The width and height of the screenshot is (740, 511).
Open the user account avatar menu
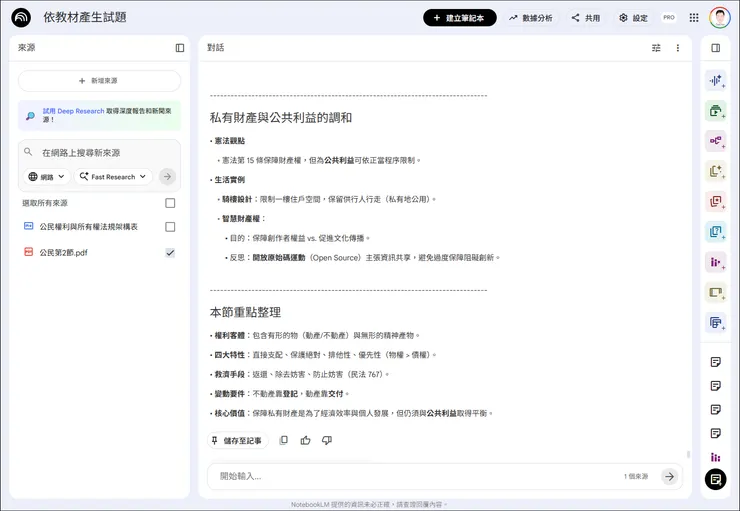(x=719, y=18)
